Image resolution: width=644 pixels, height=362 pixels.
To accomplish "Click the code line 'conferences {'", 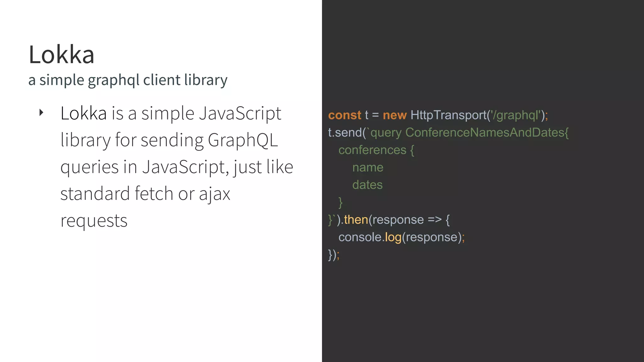I will [x=376, y=150].
